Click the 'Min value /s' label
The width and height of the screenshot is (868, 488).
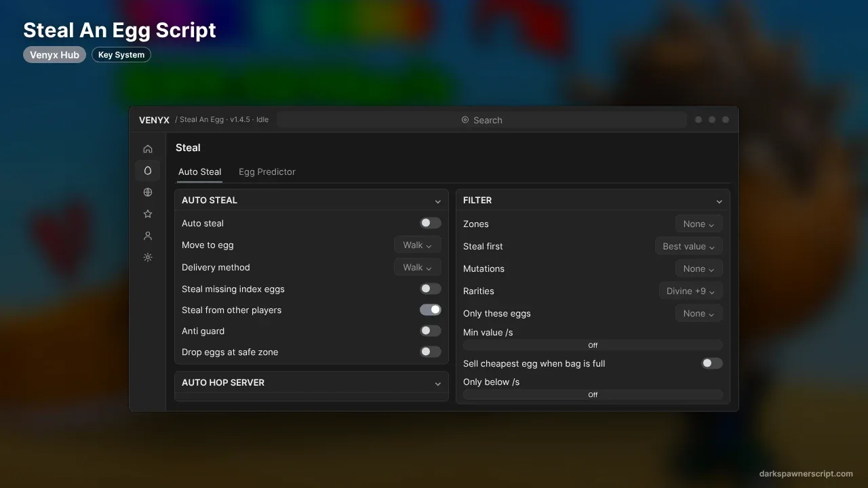tap(488, 332)
